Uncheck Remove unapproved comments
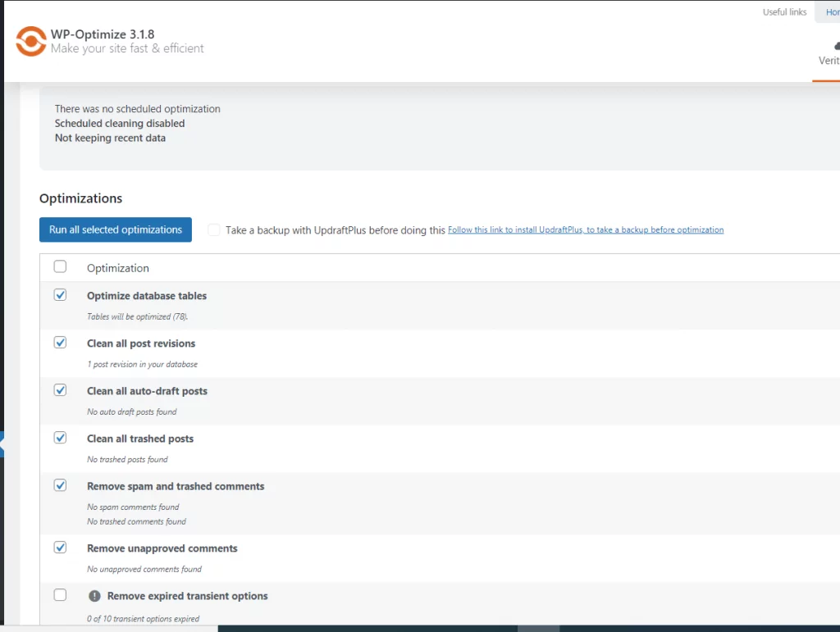The image size is (840, 632). coord(60,548)
